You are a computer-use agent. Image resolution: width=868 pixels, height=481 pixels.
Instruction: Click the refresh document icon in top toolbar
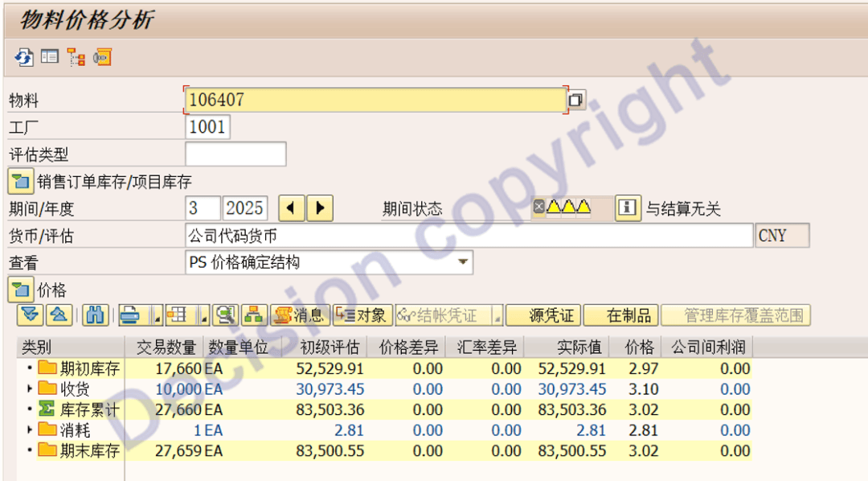pos(23,57)
